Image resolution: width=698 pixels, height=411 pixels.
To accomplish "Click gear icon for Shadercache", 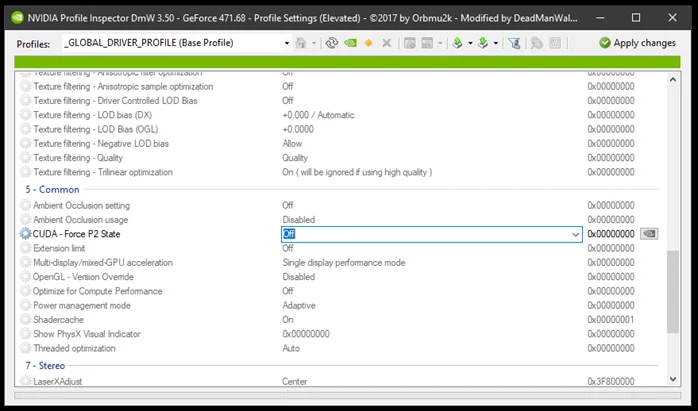I will pos(25,319).
